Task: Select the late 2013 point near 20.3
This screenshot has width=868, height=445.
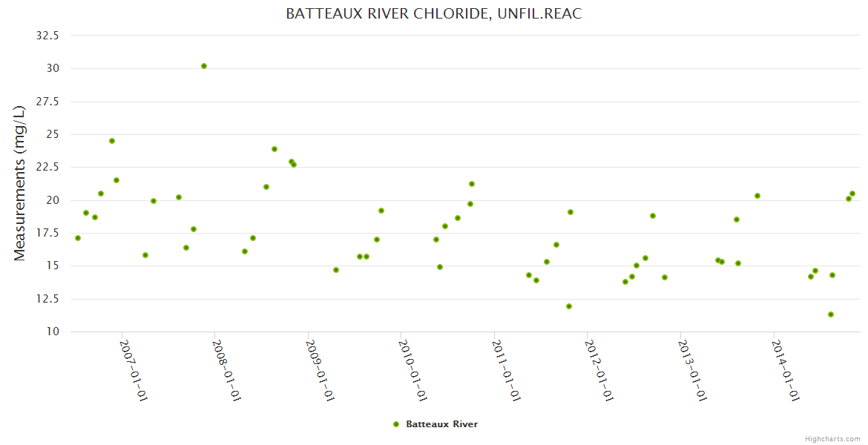Action: (757, 196)
